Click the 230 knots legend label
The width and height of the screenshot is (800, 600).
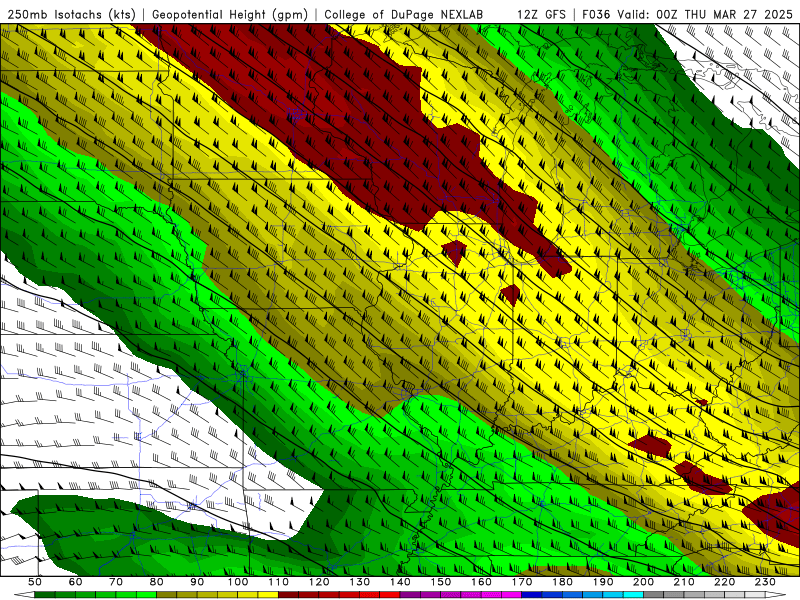tap(765, 582)
